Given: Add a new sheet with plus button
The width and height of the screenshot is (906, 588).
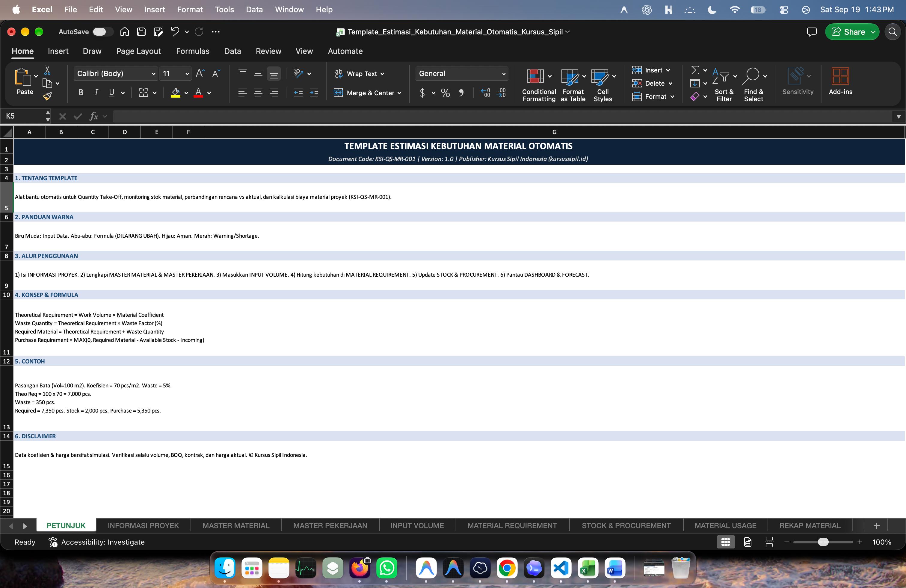Looking at the screenshot, I should 876,526.
